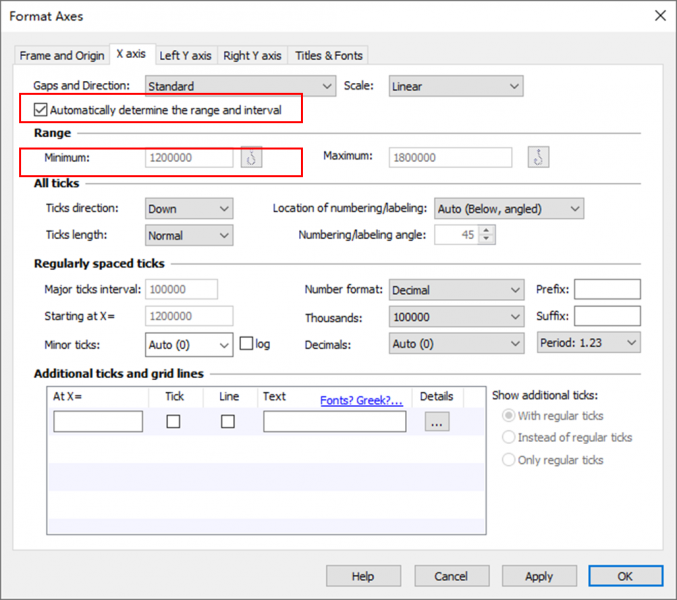Open the Fonts? Greek?... link
This screenshot has height=600, width=677.
pyautogui.click(x=361, y=400)
